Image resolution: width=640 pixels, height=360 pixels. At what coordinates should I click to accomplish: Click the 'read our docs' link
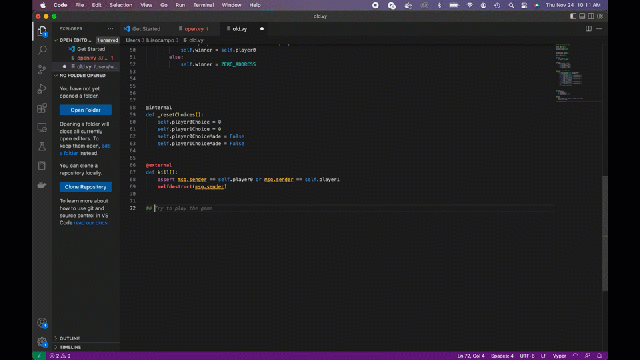tap(90, 223)
